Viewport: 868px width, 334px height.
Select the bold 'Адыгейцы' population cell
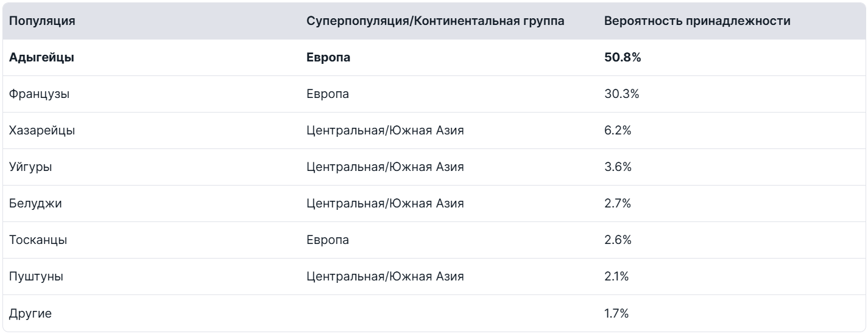point(41,58)
